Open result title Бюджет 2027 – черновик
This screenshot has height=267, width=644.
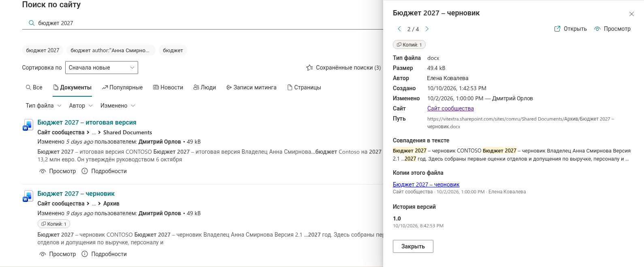pyautogui.click(x=76, y=193)
